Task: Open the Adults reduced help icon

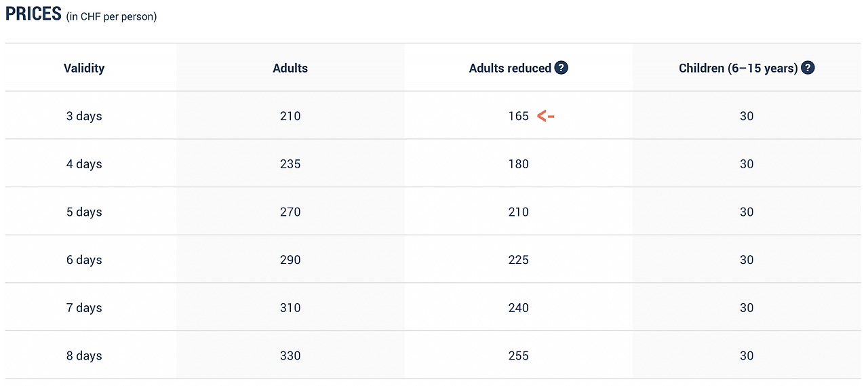Action: click(561, 68)
